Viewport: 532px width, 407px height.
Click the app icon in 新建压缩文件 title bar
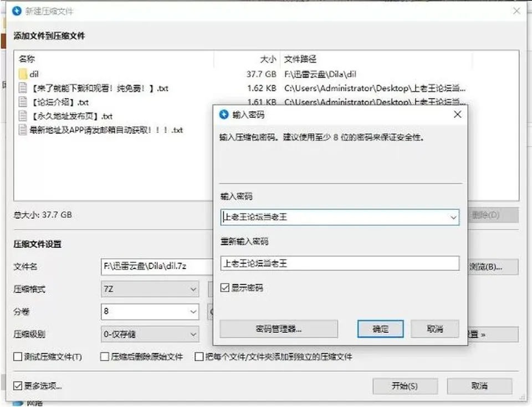(17, 11)
